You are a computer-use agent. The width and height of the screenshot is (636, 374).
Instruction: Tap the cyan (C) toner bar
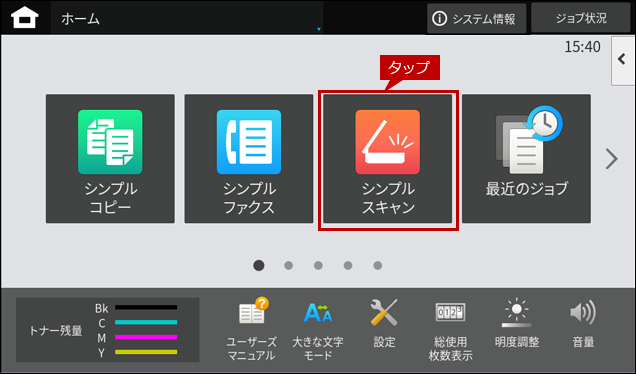(146, 322)
